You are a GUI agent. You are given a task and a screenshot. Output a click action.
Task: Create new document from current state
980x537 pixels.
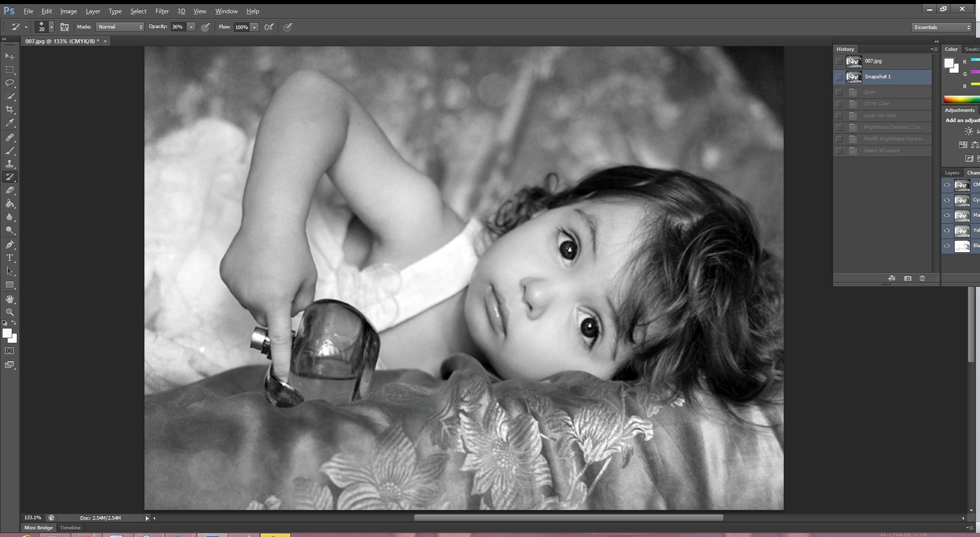[892, 278]
